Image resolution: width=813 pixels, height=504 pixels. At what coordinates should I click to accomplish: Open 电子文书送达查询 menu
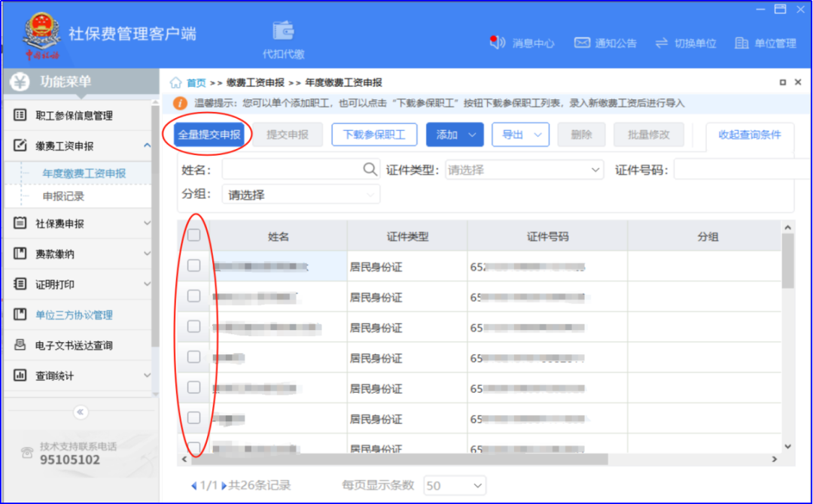point(78,345)
